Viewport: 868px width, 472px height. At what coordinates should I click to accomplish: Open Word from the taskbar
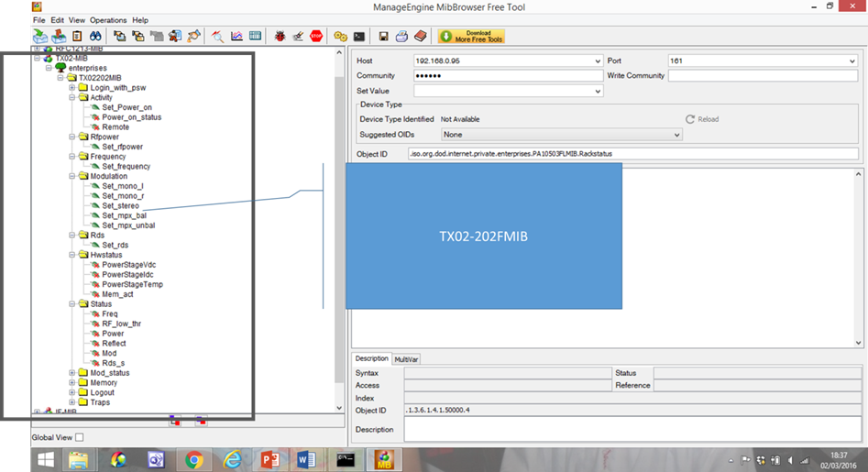click(306, 460)
